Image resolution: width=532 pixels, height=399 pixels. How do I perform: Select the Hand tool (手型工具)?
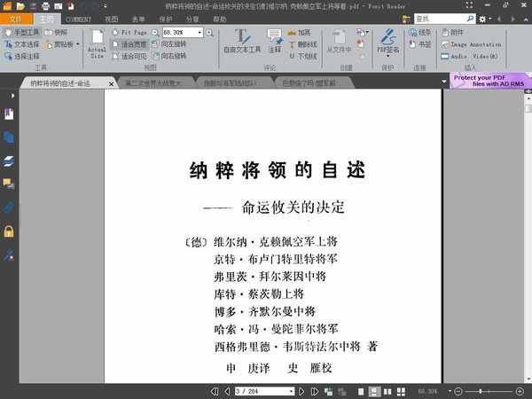22,33
